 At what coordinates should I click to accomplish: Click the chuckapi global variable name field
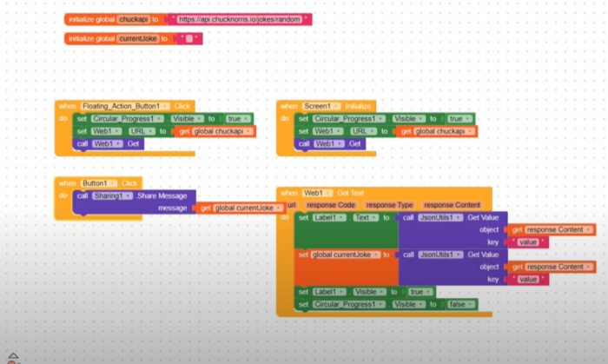pyautogui.click(x=133, y=19)
